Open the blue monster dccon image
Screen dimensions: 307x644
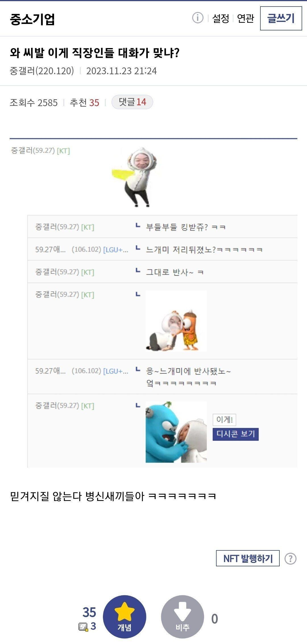tap(176, 432)
